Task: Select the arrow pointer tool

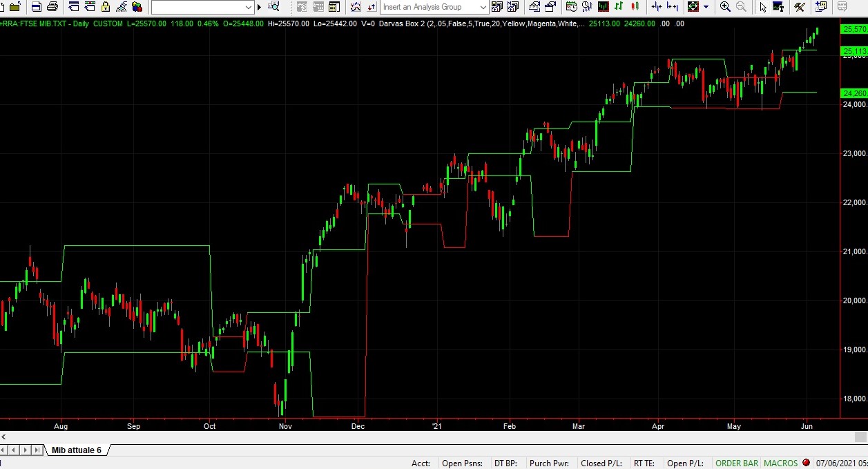Action: tap(762, 7)
